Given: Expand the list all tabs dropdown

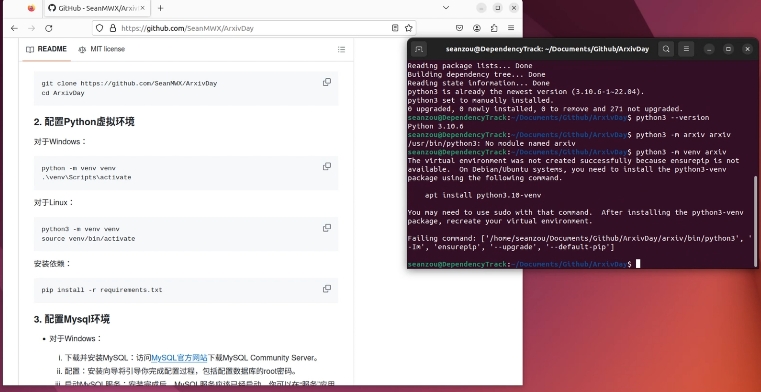Looking at the screenshot, I should 446,8.
